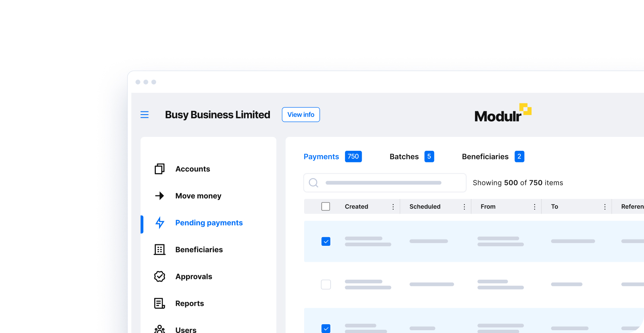Open Users in the sidebar menu
The height and width of the screenshot is (333, 644).
click(x=186, y=329)
